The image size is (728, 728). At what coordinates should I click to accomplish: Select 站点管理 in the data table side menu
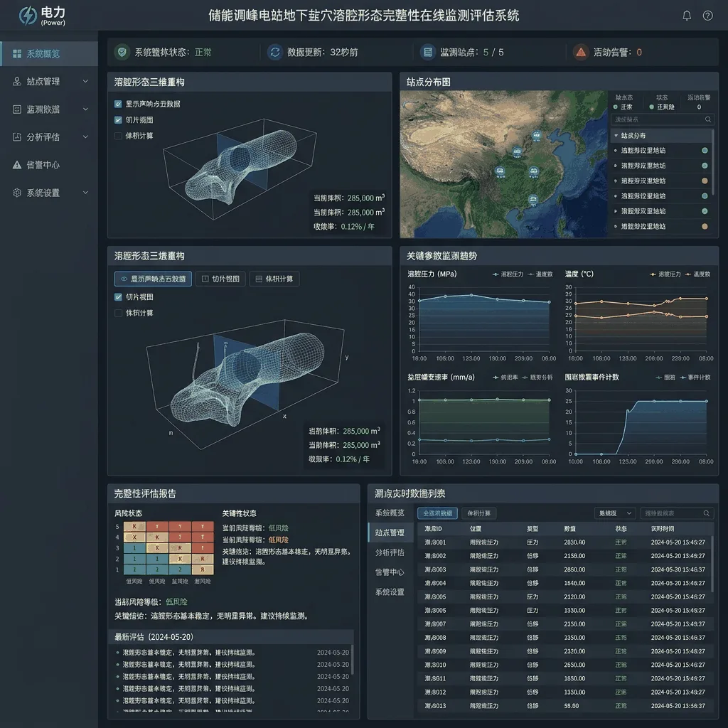coord(390,532)
